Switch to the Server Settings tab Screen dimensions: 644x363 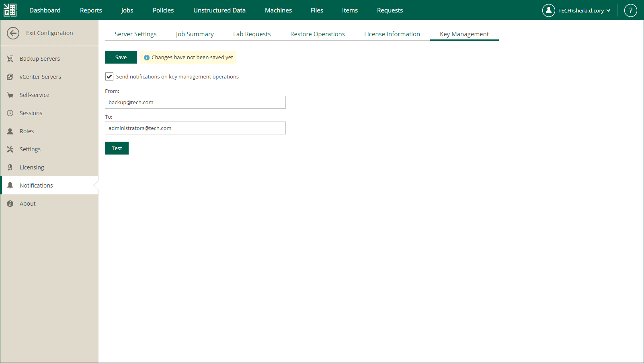click(x=135, y=34)
